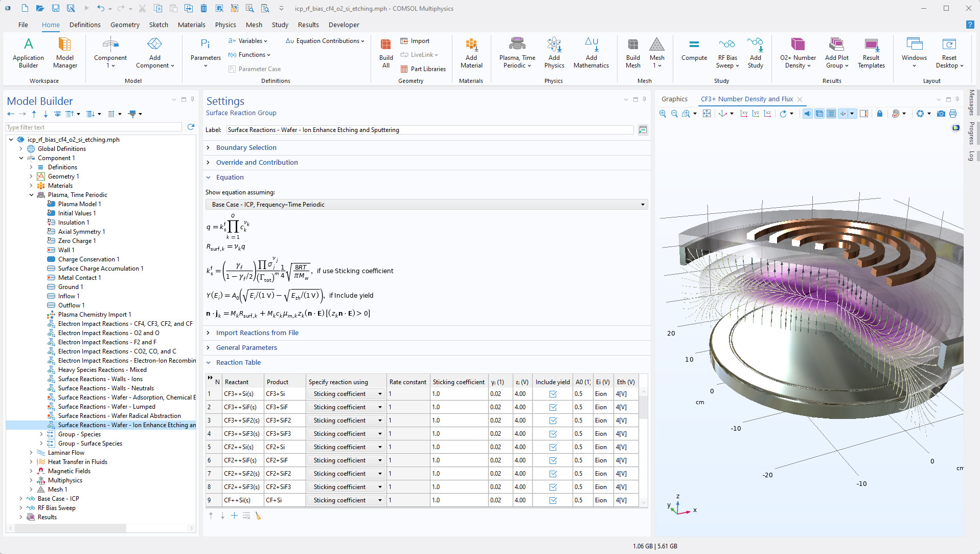Screen dimensions: 980x554
Task: Click the add row plus icon below Reaction Table
Action: click(x=234, y=516)
